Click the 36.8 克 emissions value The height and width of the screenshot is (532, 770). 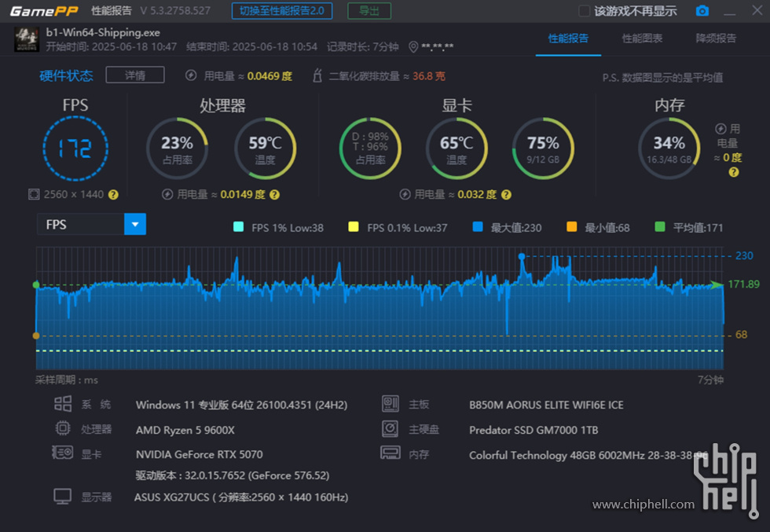(x=429, y=76)
